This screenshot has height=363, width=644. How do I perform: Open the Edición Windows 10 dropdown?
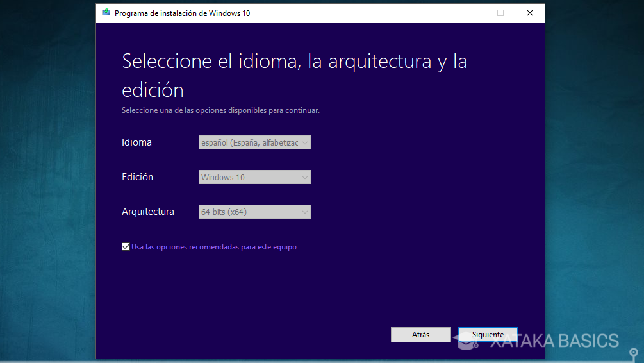254,177
